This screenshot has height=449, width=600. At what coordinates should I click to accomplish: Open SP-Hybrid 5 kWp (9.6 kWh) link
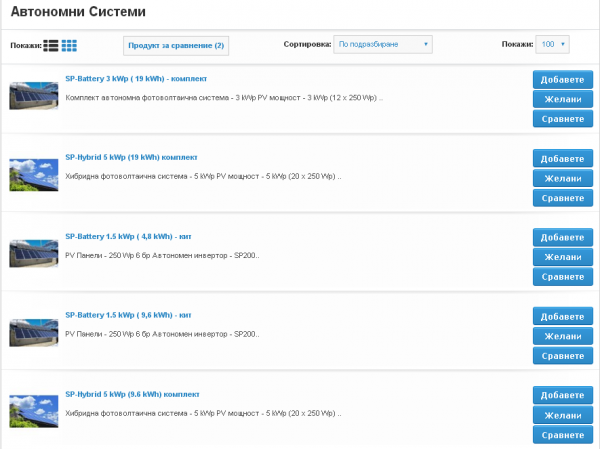tap(132, 394)
